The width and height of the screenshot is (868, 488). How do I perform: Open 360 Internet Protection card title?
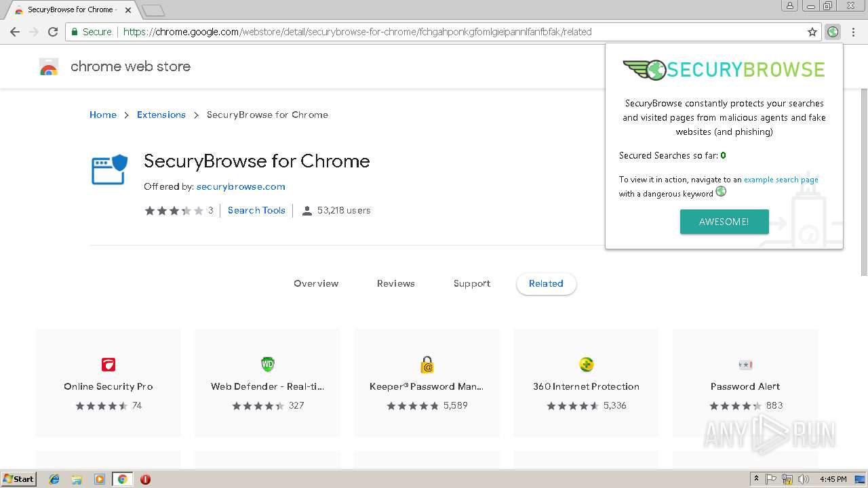click(x=586, y=386)
